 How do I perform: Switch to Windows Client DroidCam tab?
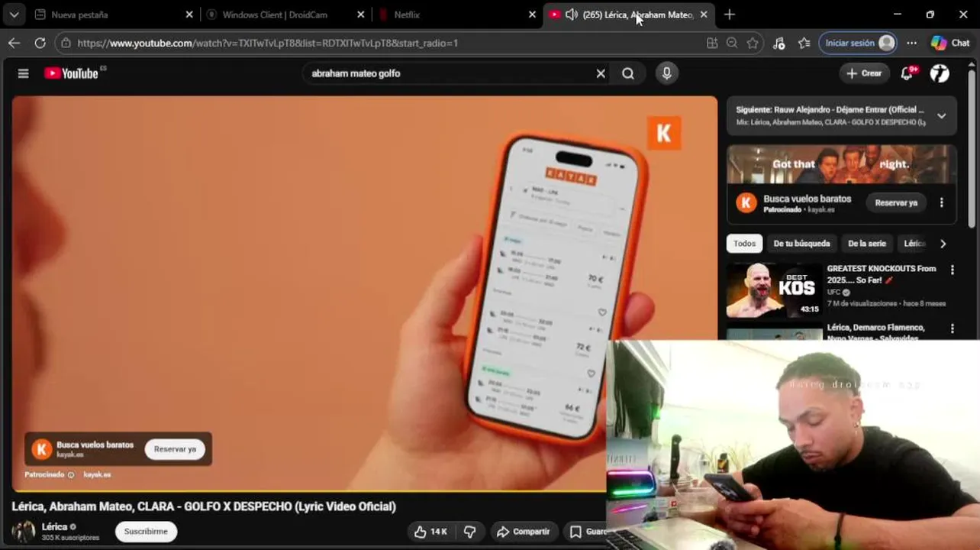point(275,15)
